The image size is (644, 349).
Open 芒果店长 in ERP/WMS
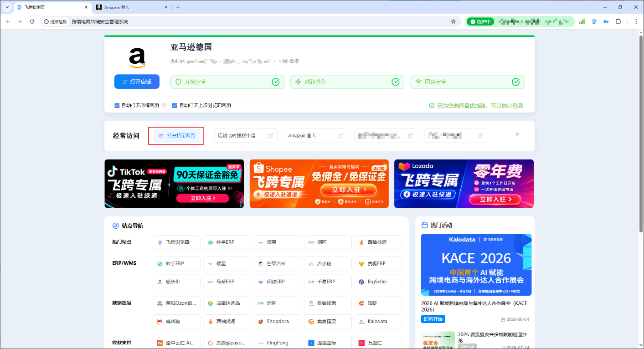point(278,264)
